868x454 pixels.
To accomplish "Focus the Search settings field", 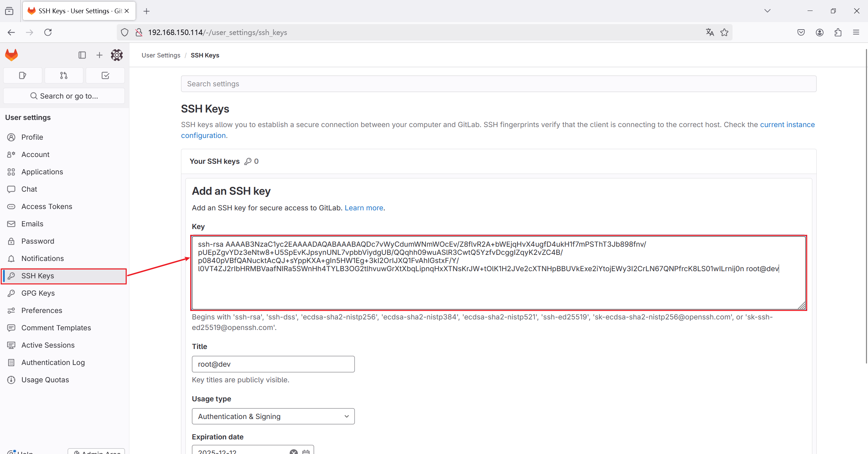I will point(499,84).
